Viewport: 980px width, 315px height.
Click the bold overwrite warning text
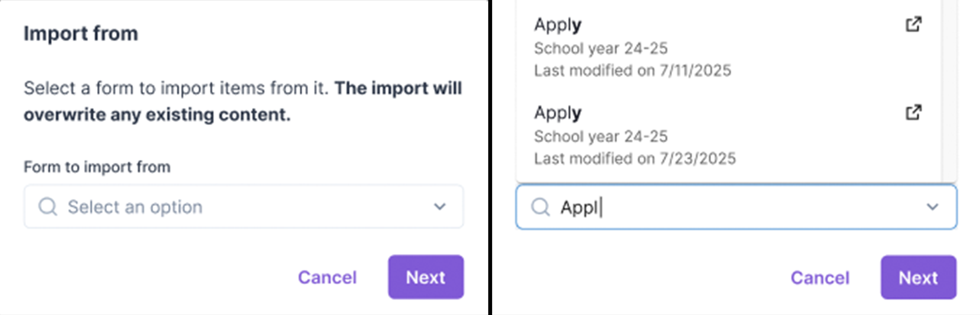(157, 115)
